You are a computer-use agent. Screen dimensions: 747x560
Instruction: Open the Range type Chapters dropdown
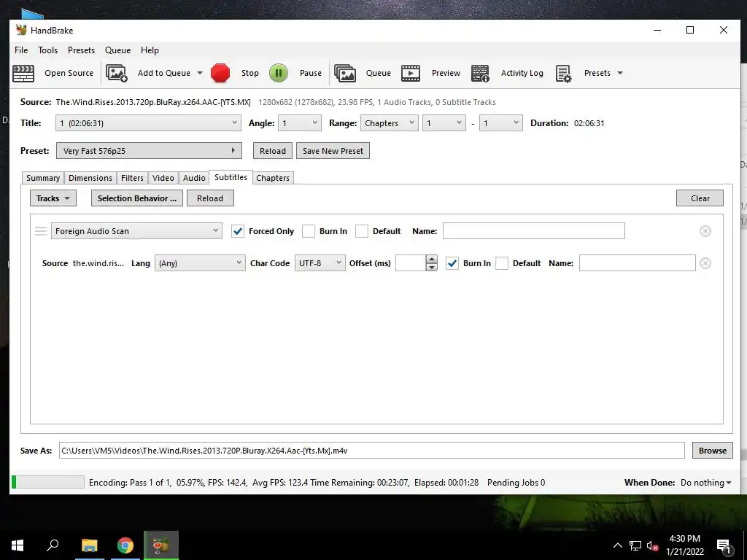tap(390, 122)
